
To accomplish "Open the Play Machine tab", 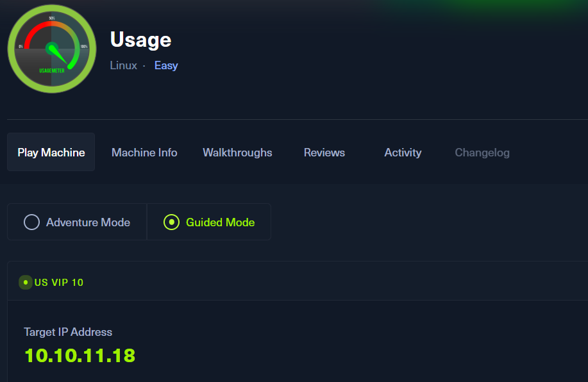I will (x=51, y=153).
